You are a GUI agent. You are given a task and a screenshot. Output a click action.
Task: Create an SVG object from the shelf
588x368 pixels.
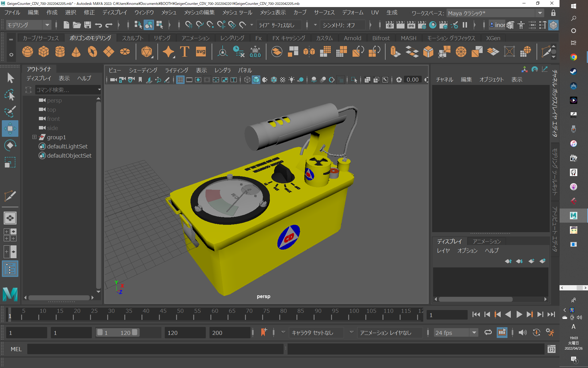click(201, 52)
